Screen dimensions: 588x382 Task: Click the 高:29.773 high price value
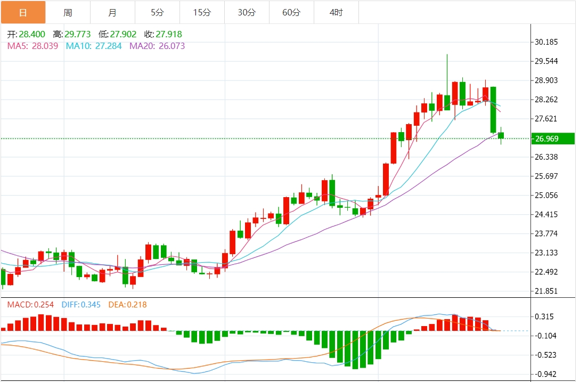coord(71,34)
